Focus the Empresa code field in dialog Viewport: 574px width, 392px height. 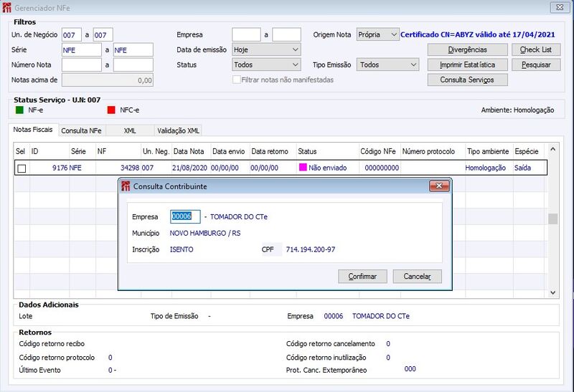pos(185,216)
